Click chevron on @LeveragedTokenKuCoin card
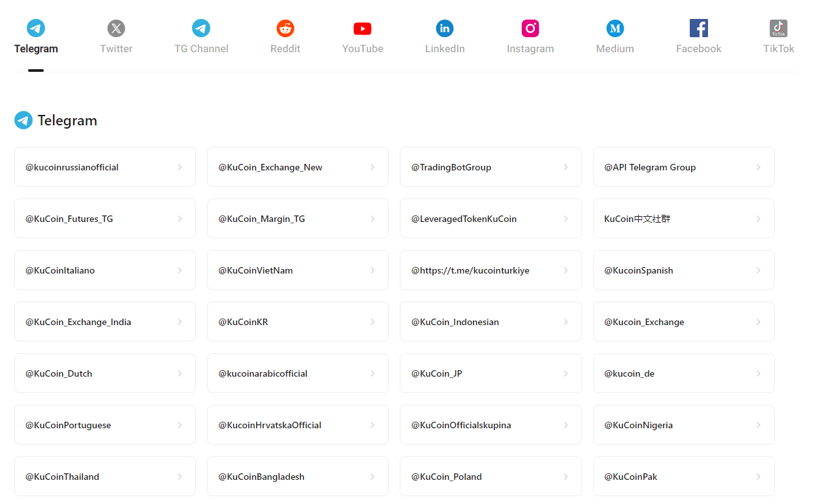The width and height of the screenshot is (823, 504). coord(566,219)
